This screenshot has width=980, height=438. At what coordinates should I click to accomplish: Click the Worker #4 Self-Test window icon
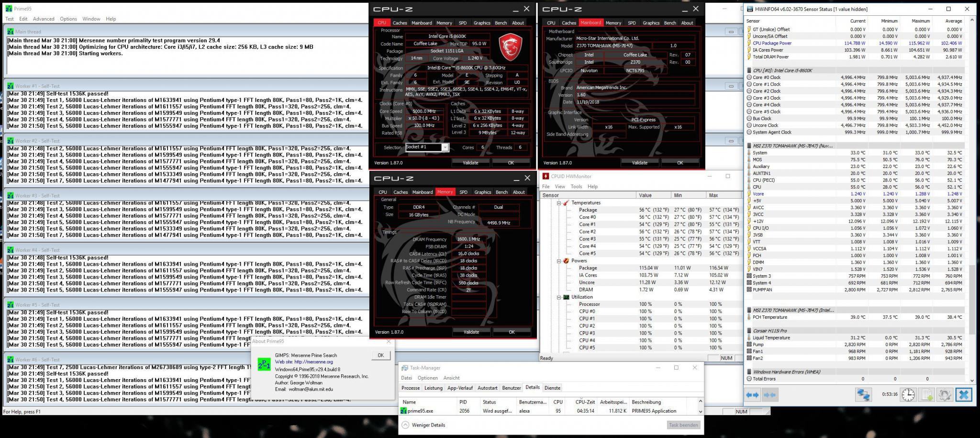click(x=10, y=250)
